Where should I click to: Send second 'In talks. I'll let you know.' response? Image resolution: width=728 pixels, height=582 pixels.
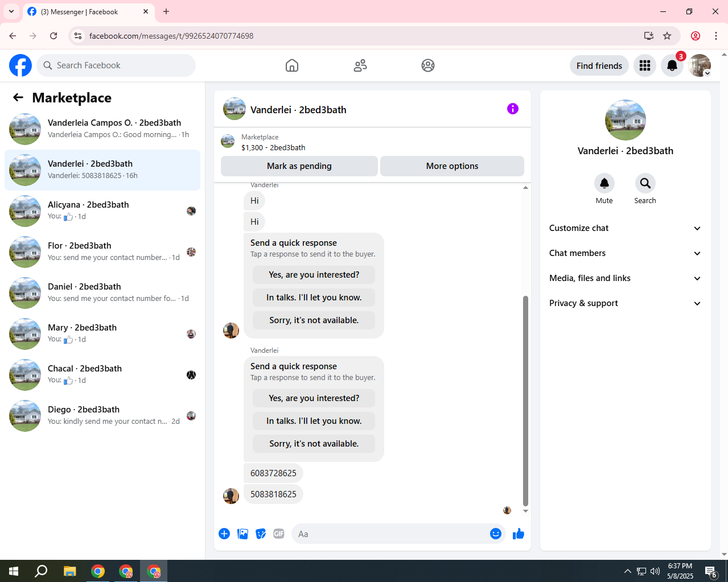(314, 421)
